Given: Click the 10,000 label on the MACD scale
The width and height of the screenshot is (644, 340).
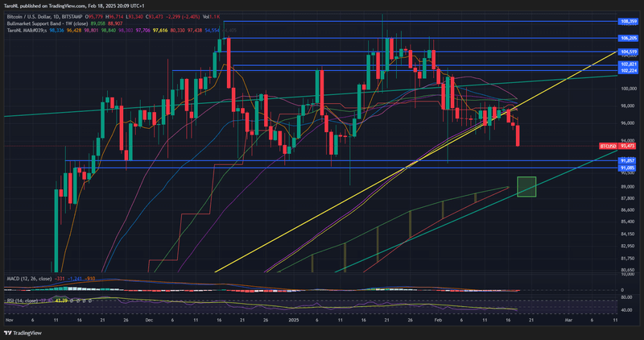Looking at the screenshot, I should 629,274.
